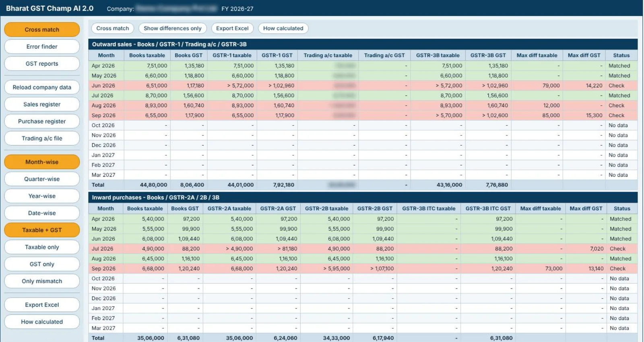Switch to Quarter-wise view
The height and width of the screenshot is (342, 644).
42,179
